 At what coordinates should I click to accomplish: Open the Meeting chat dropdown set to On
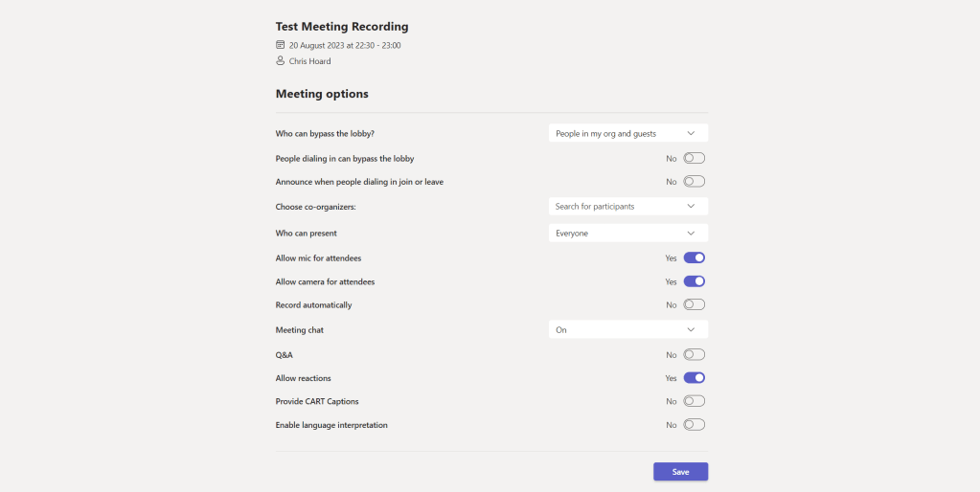627,330
